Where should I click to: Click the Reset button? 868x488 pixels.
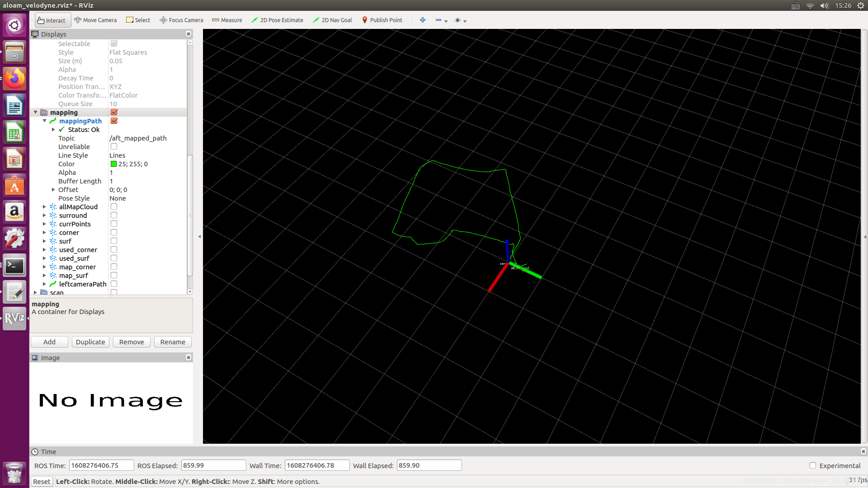42,482
